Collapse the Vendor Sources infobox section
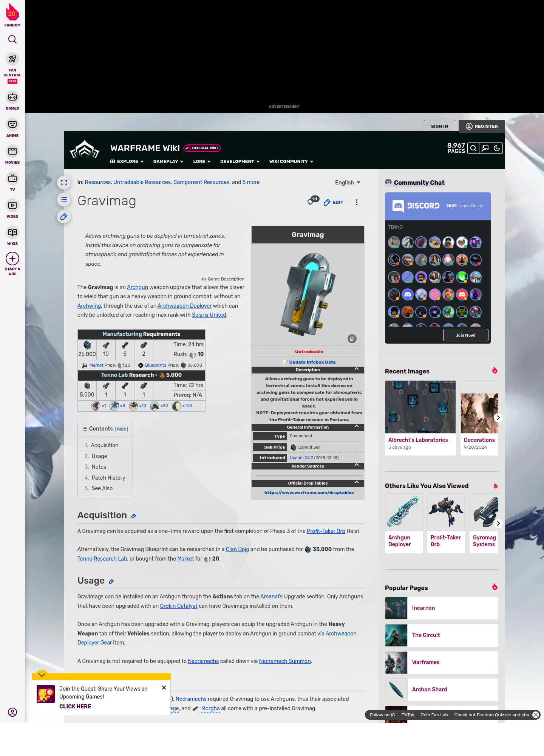 point(357,465)
